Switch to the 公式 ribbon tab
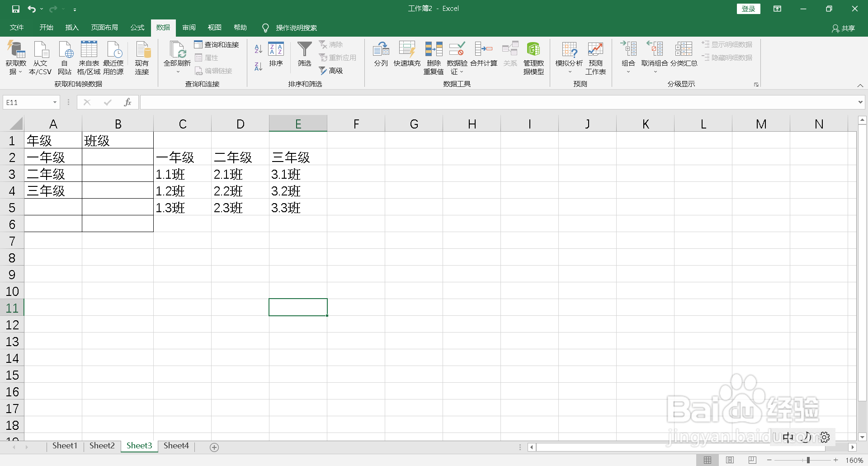Screen dimensions: 868x466 [x=137, y=27]
